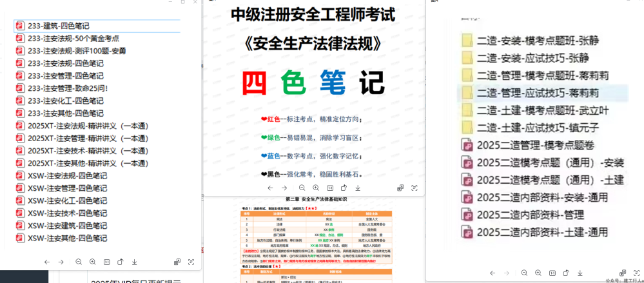The height and width of the screenshot is (283, 644).
Task: Open folder 二造-土建-模考点题班-武立叶
Action: coord(535,110)
